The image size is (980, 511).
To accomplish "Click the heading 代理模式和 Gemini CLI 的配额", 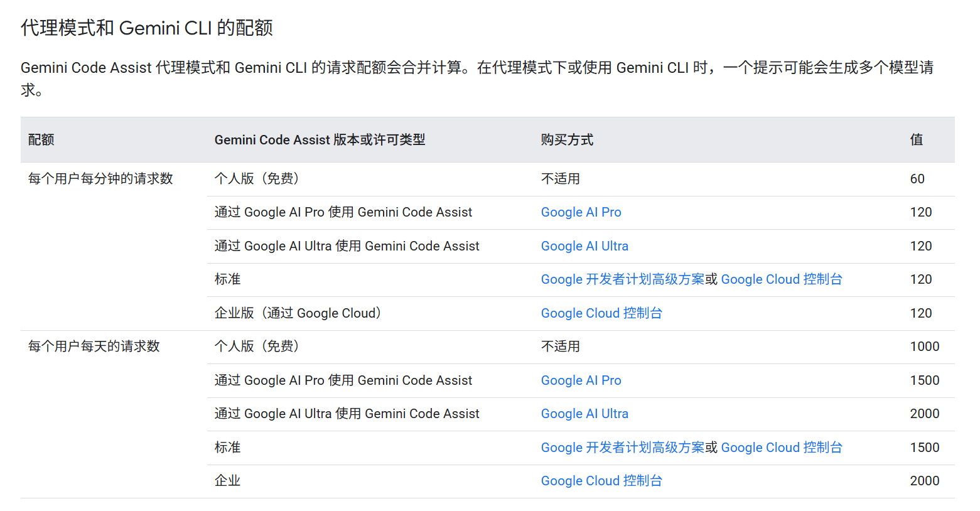I will pyautogui.click(x=147, y=28).
